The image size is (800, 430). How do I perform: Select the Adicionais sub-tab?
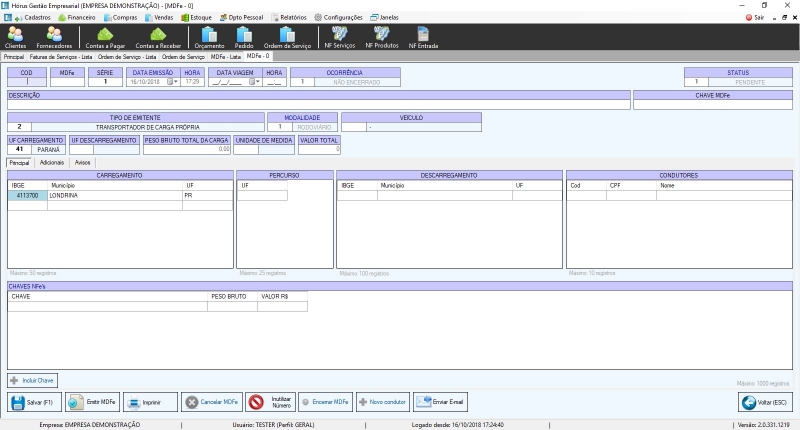tap(52, 163)
